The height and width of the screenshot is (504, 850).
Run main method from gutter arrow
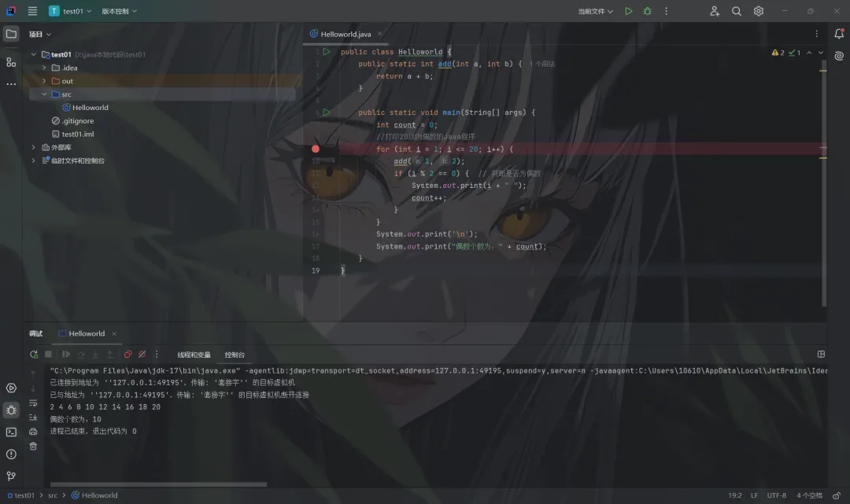327,112
